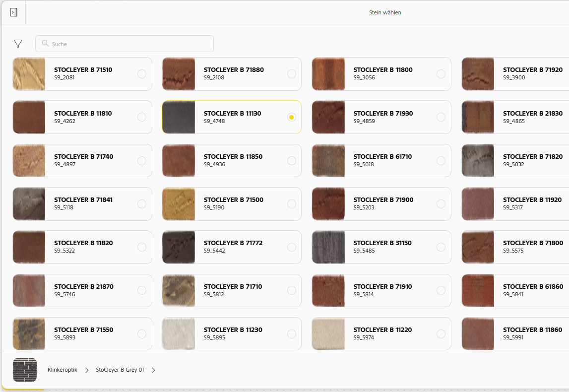Screen dimensions: 569x392
Task: Choose the STOCLEYER B 11230 white swatch
Action: [x=179, y=334]
